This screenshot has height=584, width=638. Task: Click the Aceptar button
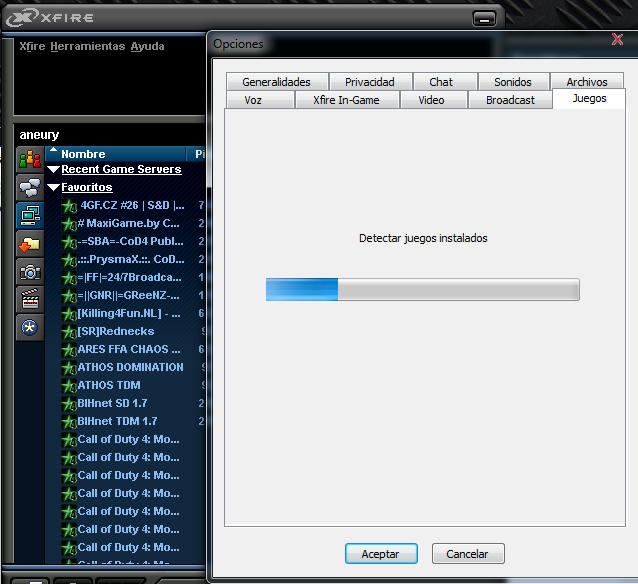point(381,553)
